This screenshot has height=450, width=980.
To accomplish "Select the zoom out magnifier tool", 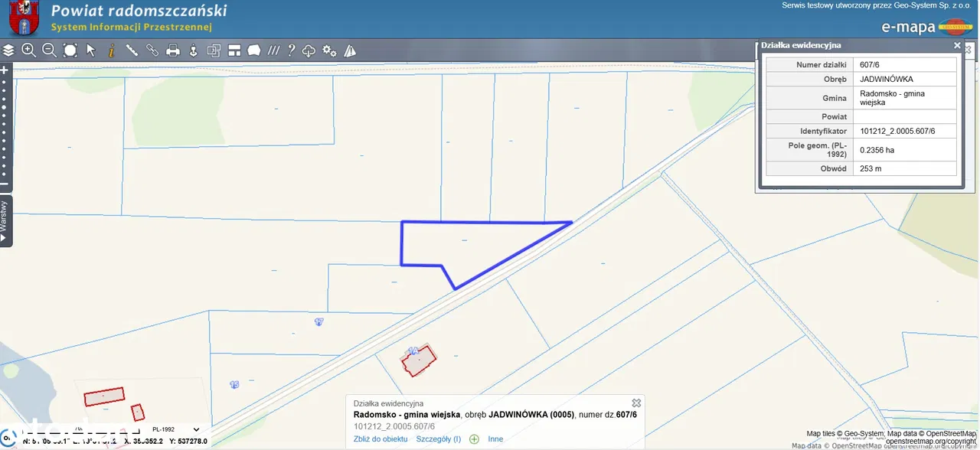I will click(49, 51).
